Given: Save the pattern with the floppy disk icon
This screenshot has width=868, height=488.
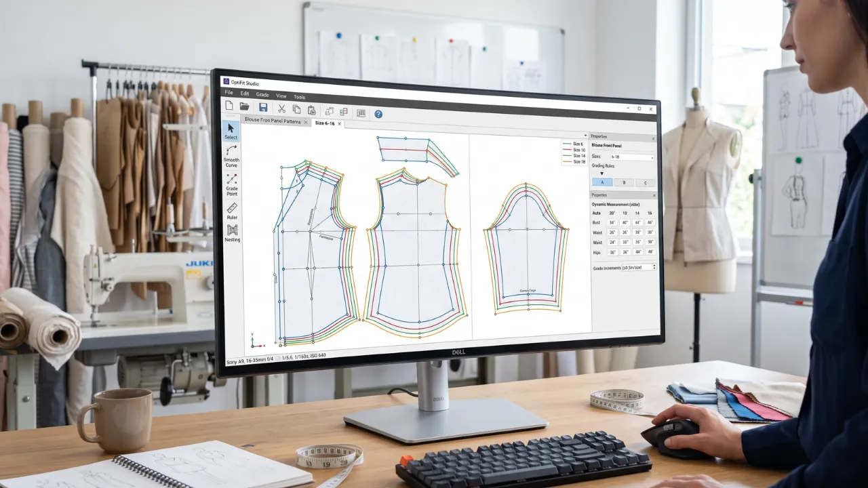Looking at the screenshot, I should [x=263, y=107].
